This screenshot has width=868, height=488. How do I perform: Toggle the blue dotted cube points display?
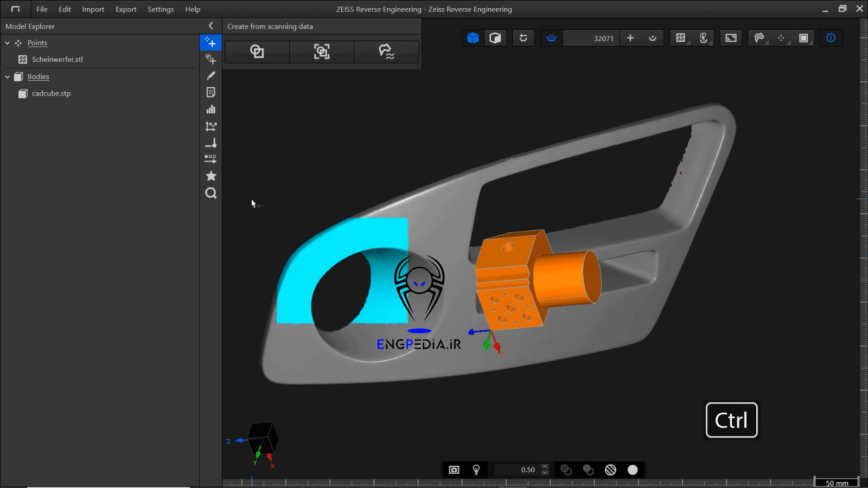[x=473, y=38]
